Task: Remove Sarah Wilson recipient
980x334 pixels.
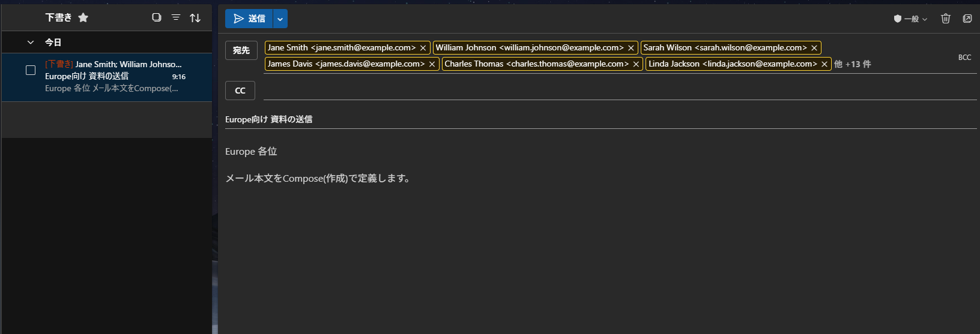Action: (x=814, y=48)
